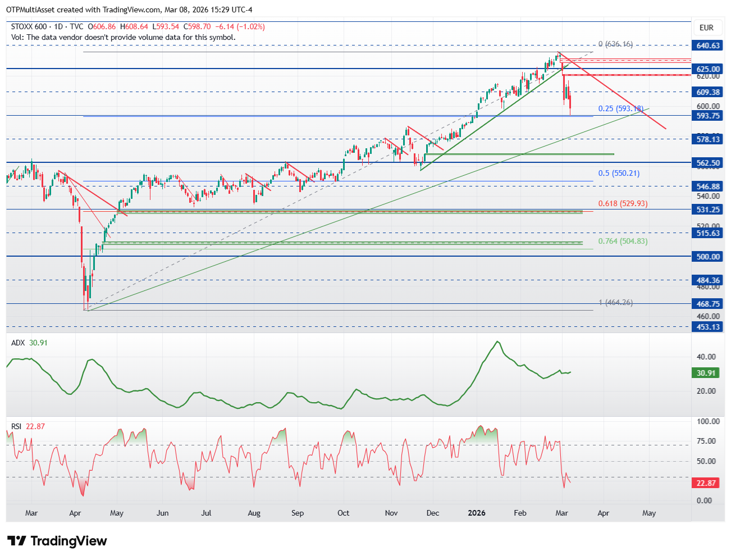The height and width of the screenshot is (560, 731).
Task: Select the RSI indicator legend
Action: coord(28,426)
